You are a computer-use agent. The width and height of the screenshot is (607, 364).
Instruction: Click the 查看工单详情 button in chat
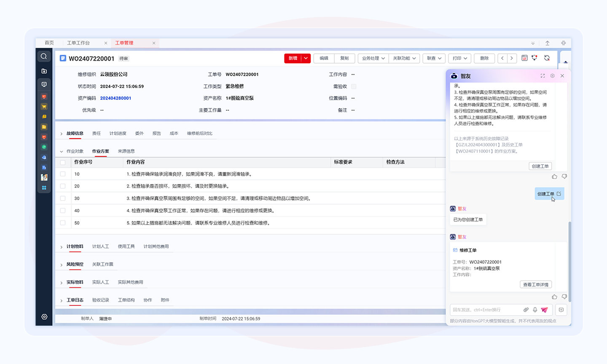[x=535, y=285]
